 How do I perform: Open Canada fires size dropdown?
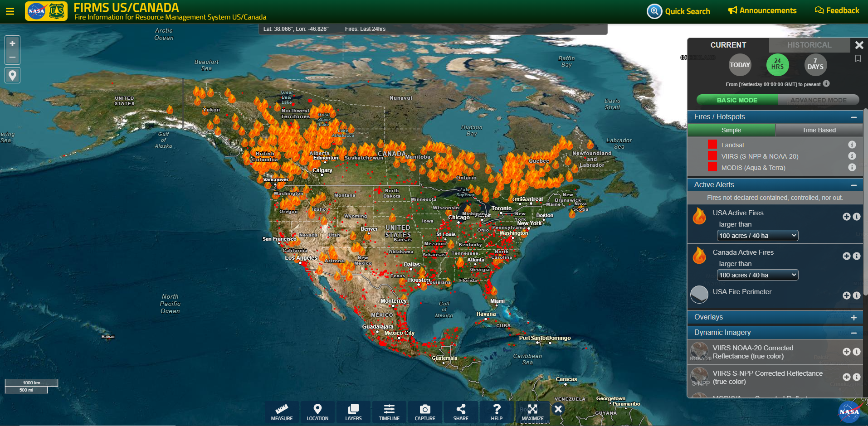click(x=757, y=275)
